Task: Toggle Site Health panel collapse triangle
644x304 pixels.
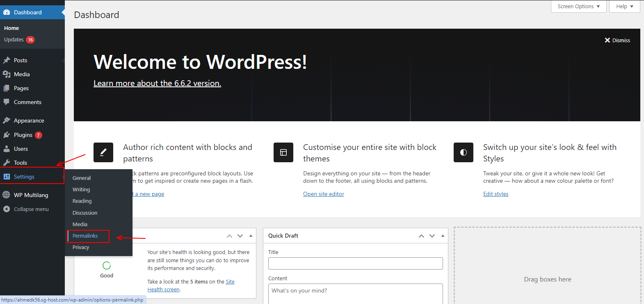Action: (251, 236)
